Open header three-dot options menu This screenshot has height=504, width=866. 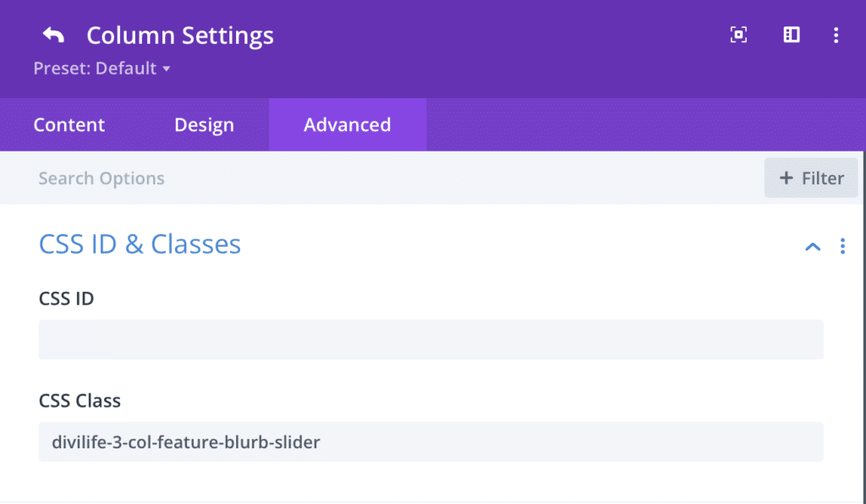click(836, 35)
